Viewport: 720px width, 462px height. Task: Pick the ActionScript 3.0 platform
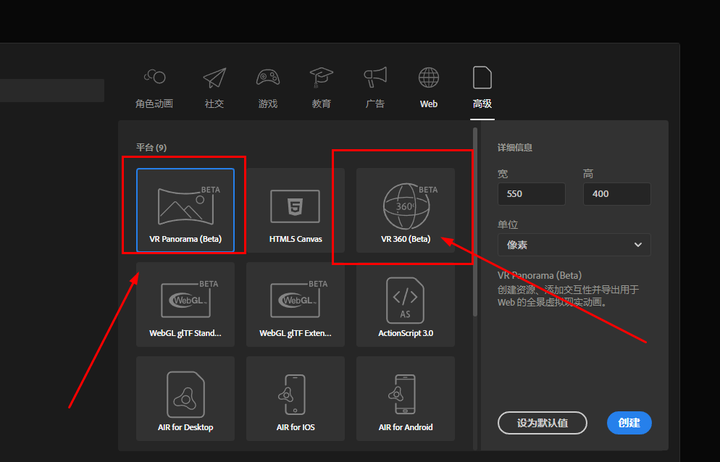pos(405,304)
